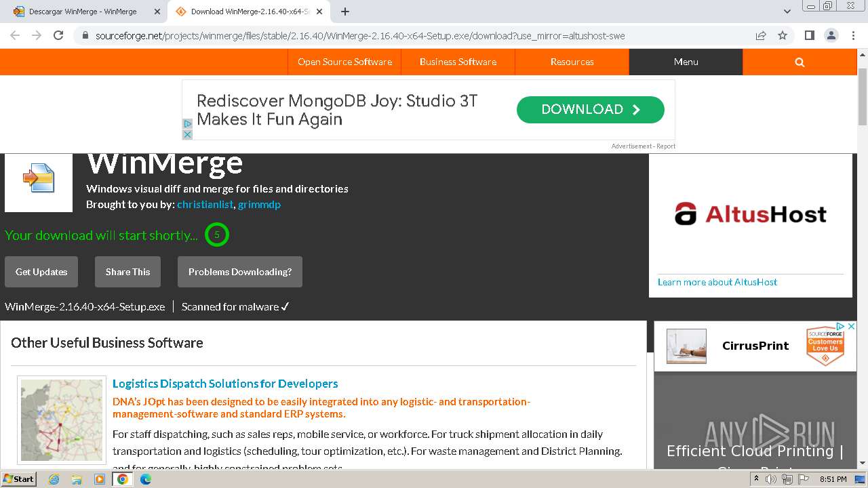The image size is (868, 488).
Task: Click the share page icon in address bar
Action: coord(761,35)
